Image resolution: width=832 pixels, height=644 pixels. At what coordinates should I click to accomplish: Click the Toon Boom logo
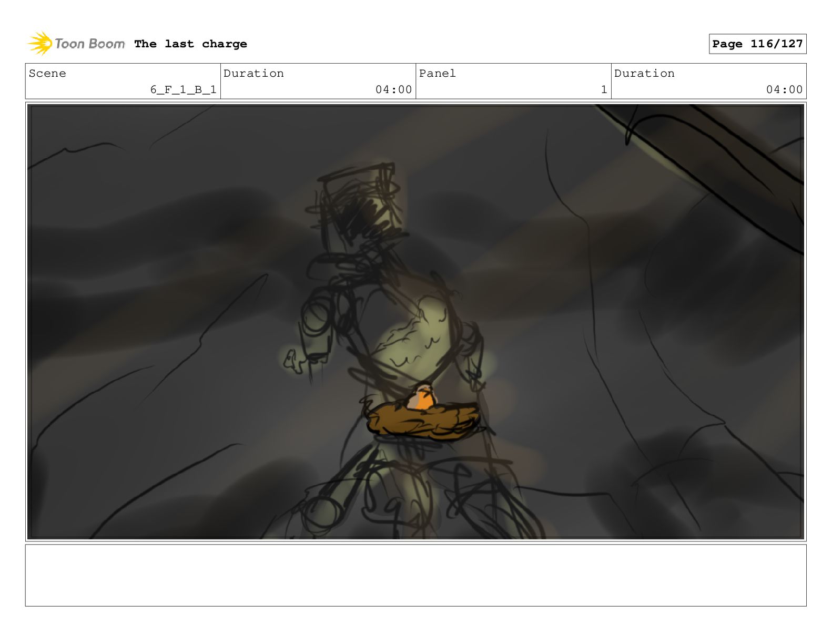tap(76, 44)
